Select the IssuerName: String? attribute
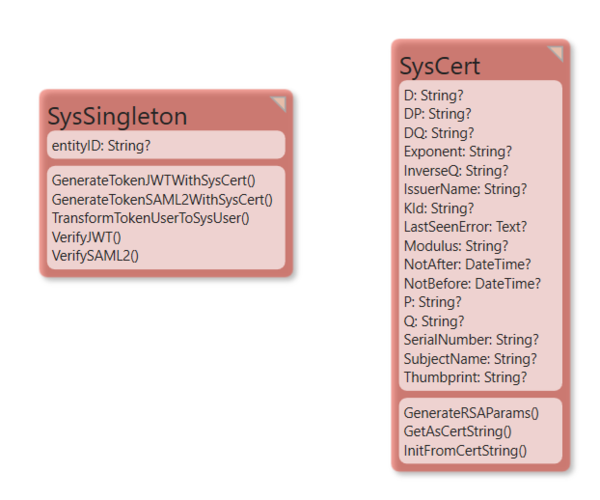The image size is (600, 500). (x=465, y=189)
